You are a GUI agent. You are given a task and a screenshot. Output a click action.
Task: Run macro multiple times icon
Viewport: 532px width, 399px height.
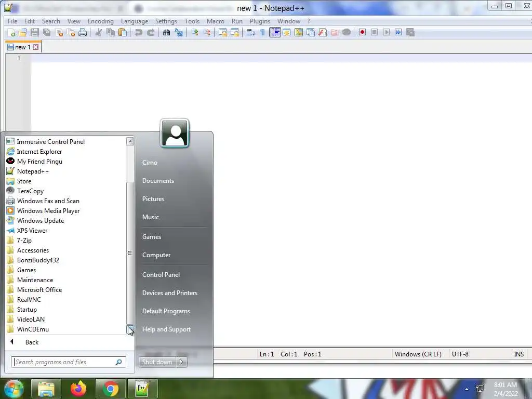click(x=398, y=33)
